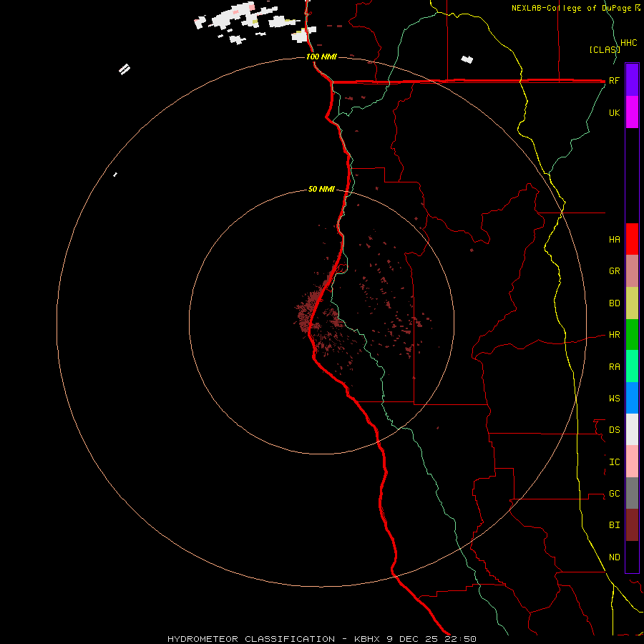The height and width of the screenshot is (644, 644).
Task: Click the 'BI' legend label
Action: click(615, 525)
